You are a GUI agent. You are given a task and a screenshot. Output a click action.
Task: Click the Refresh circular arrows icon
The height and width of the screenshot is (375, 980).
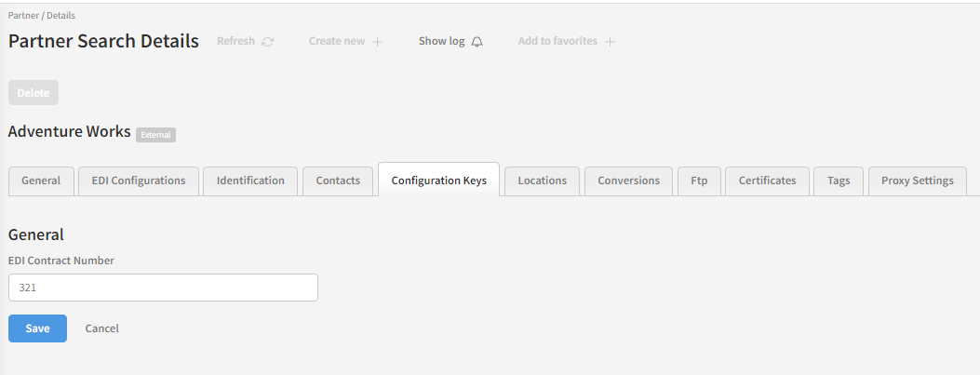[268, 42]
